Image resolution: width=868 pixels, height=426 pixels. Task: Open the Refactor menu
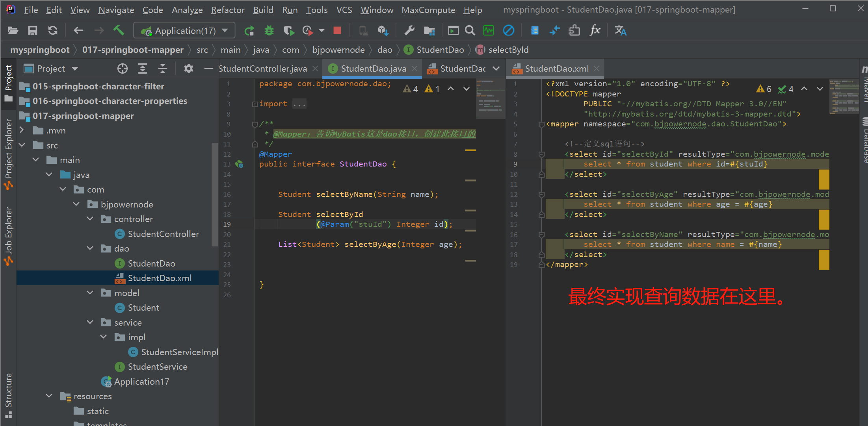(228, 10)
